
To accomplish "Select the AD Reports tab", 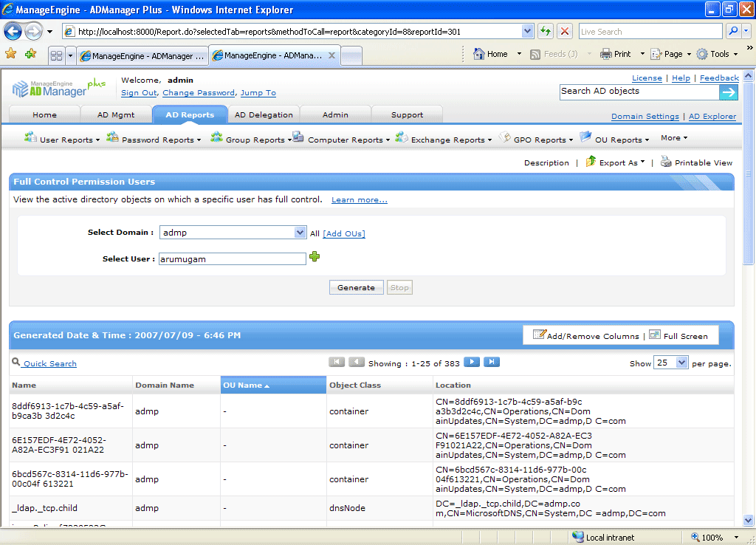I will pyautogui.click(x=190, y=114).
